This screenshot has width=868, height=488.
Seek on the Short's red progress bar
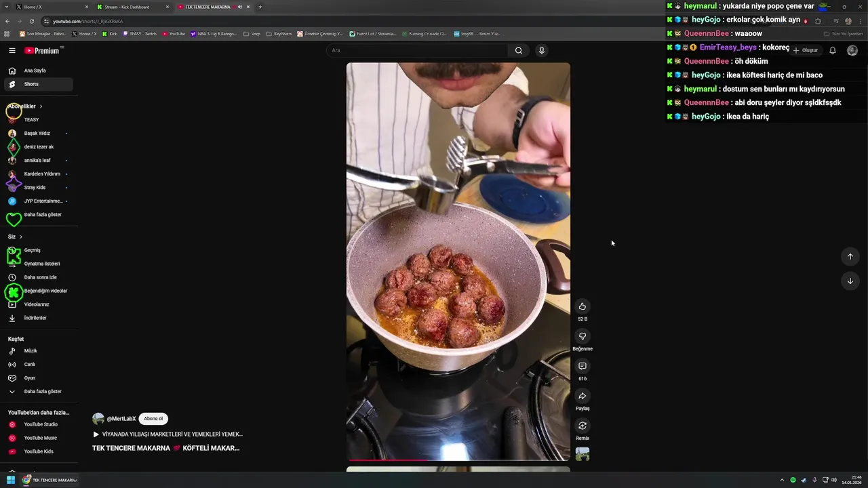click(458, 460)
